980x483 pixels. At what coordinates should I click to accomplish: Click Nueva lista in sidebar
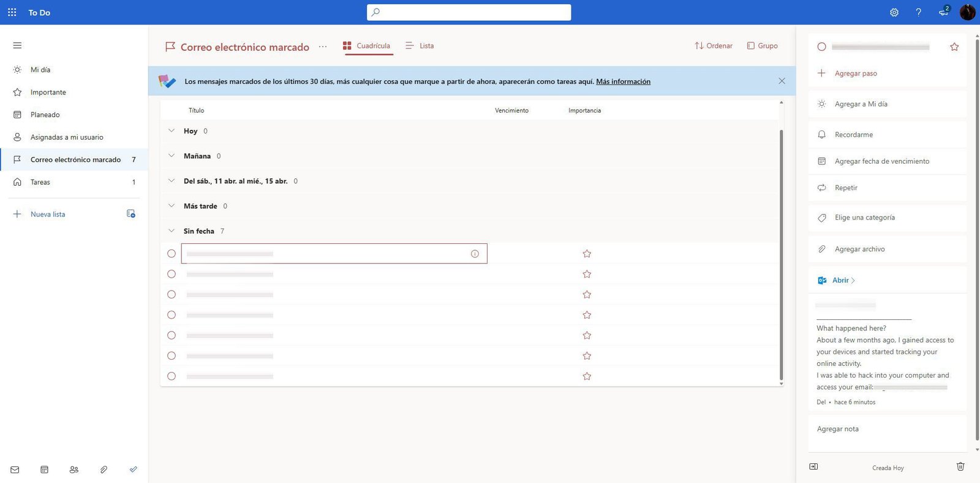(x=48, y=215)
